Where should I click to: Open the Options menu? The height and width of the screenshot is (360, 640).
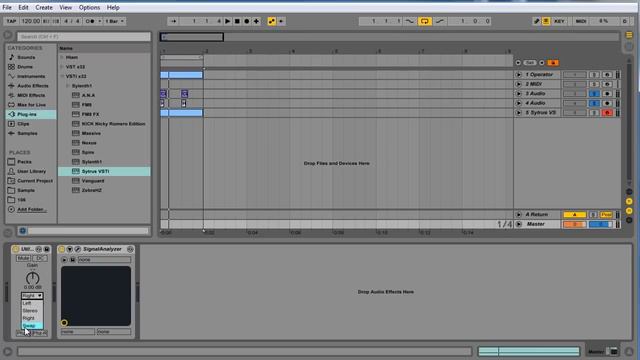tap(89, 7)
